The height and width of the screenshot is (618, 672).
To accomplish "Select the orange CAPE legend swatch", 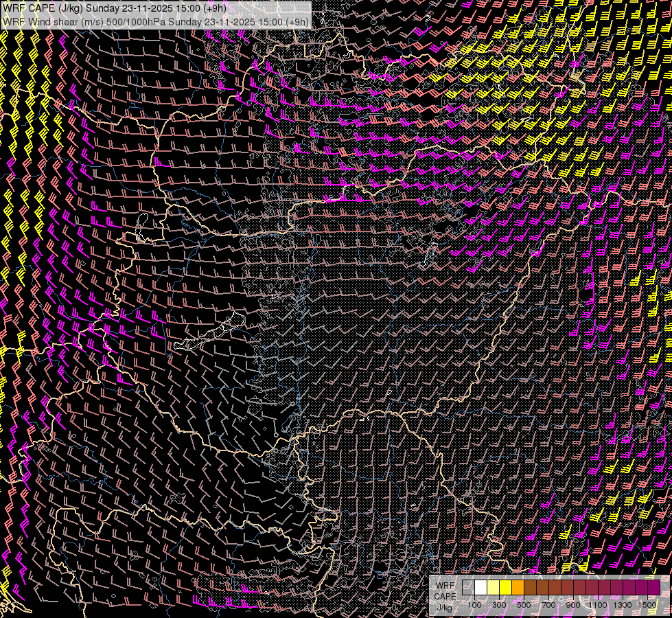I will (x=518, y=588).
